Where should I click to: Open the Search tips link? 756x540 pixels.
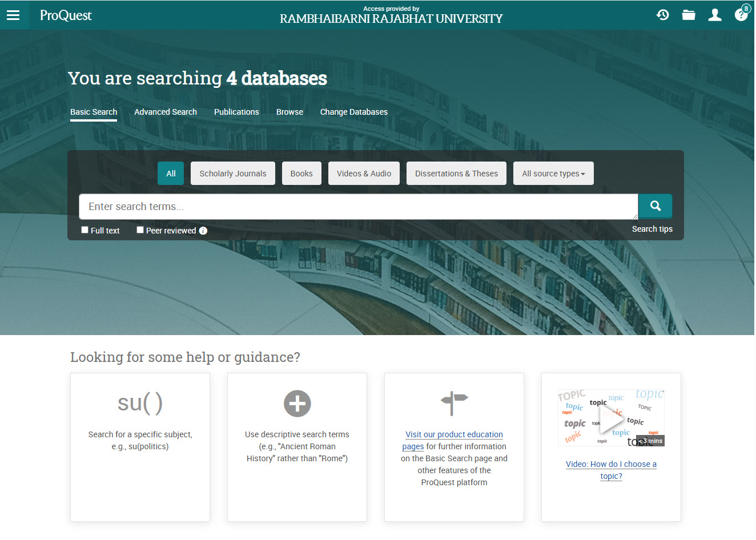(x=652, y=229)
